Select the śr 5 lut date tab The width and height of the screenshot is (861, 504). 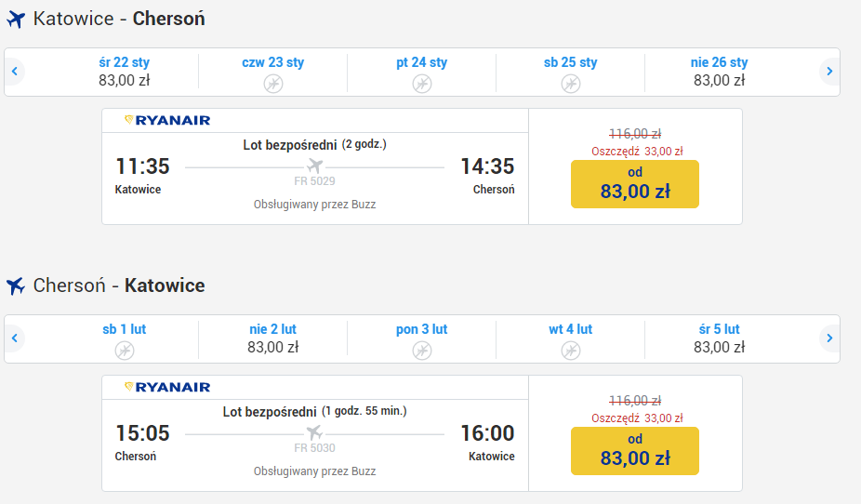point(720,338)
